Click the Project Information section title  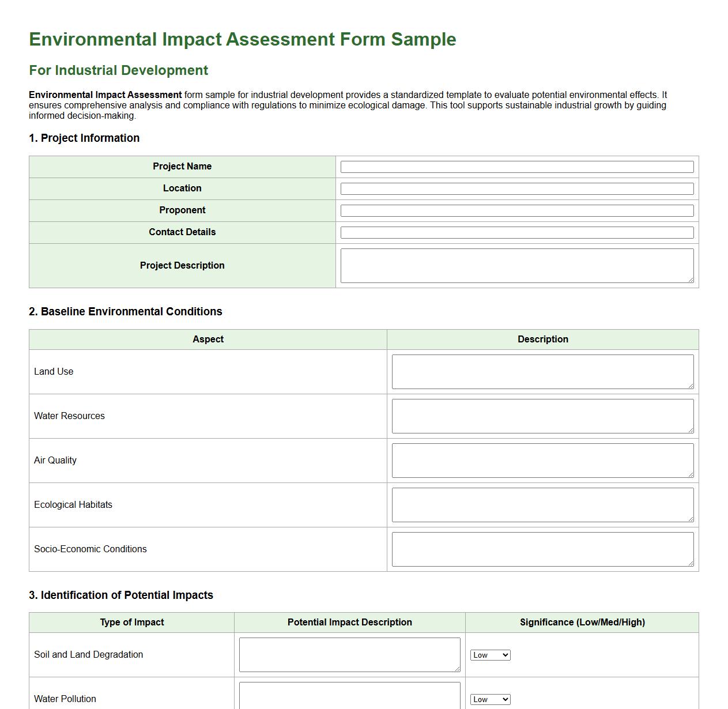coord(84,138)
